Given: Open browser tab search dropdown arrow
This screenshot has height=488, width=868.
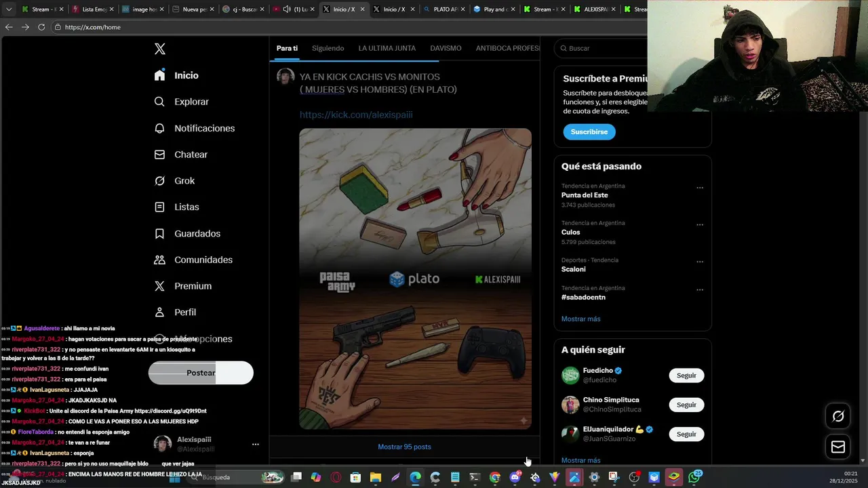Looking at the screenshot, I should [x=9, y=9].
